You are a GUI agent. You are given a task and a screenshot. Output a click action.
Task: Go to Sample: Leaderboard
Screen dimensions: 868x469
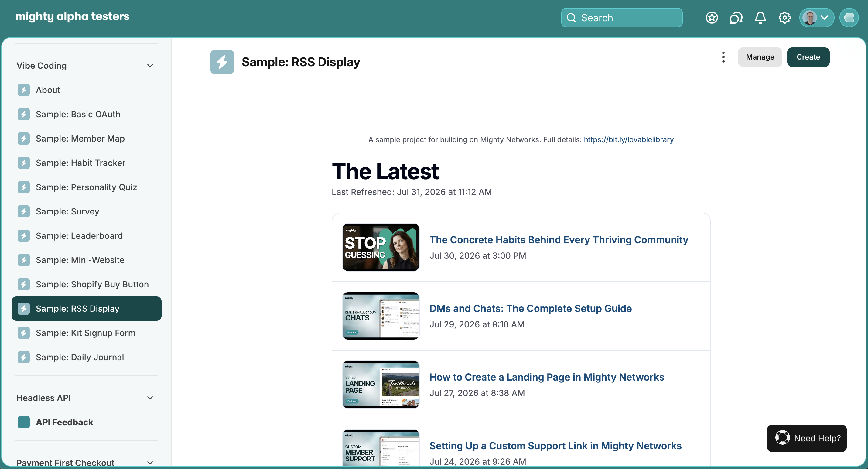tap(87, 235)
